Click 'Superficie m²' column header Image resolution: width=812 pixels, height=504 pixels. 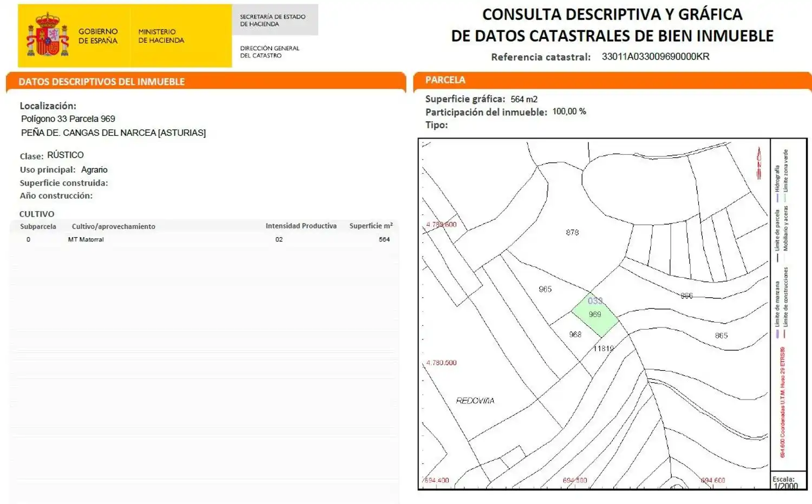371,226
